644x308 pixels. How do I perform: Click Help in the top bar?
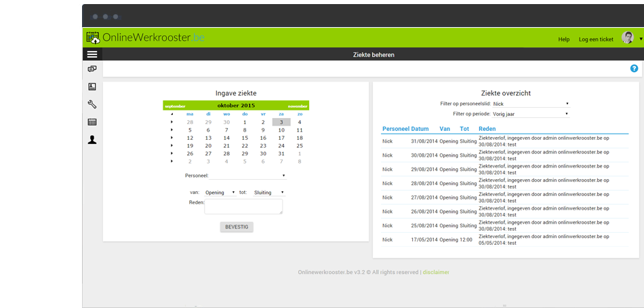(x=563, y=39)
